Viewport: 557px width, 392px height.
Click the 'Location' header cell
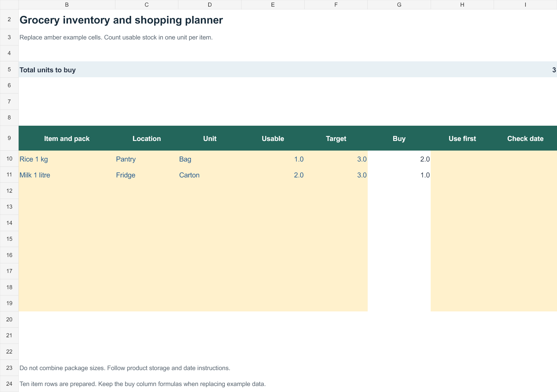click(147, 138)
